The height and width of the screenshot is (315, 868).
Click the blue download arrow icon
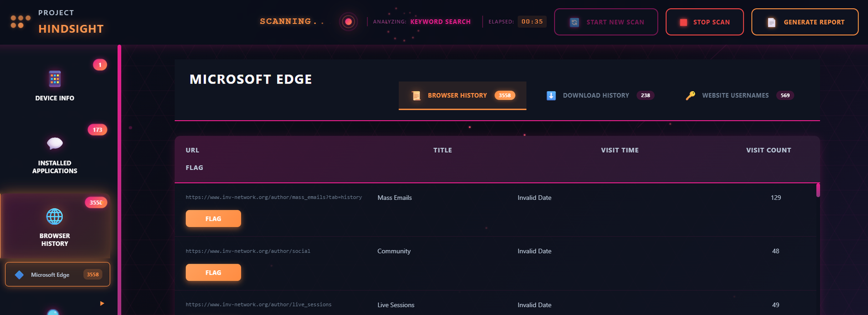pyautogui.click(x=551, y=95)
